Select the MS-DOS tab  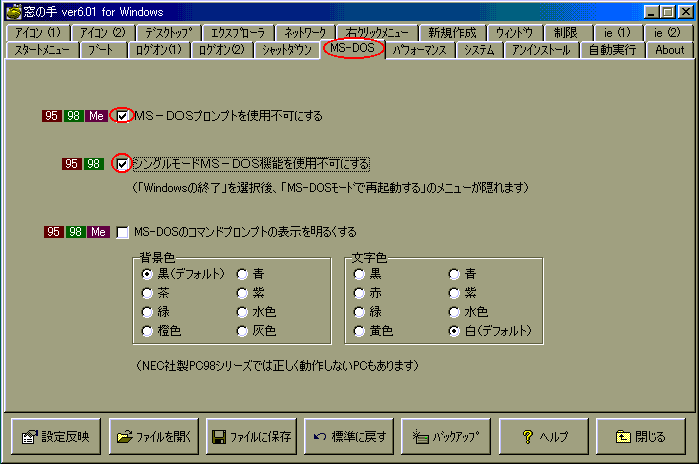[x=353, y=48]
